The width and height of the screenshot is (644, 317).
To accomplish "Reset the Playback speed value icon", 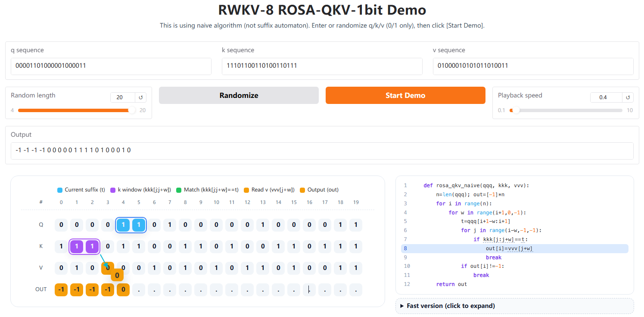I will click(628, 97).
